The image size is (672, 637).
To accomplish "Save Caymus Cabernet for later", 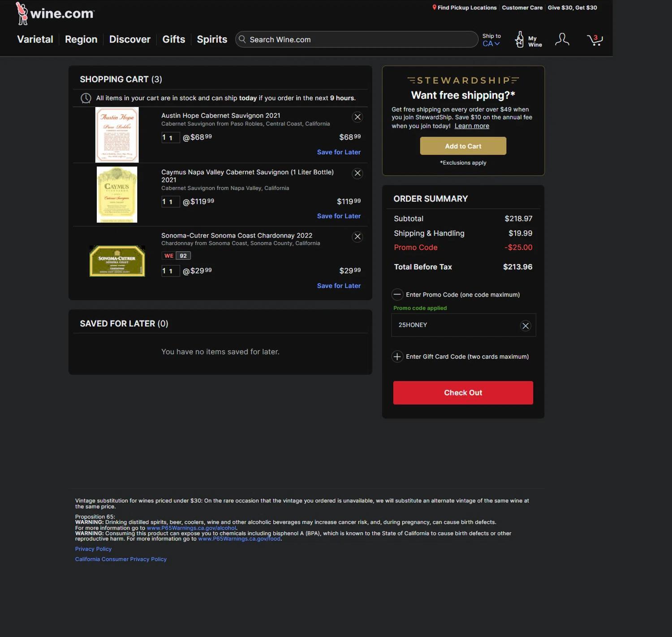I will click(339, 216).
